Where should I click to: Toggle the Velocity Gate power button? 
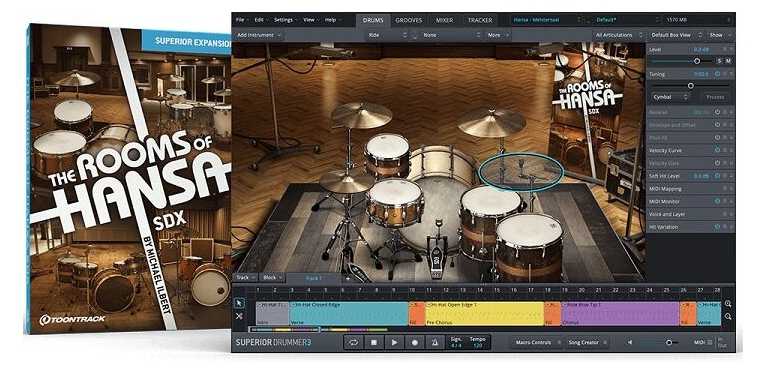[717, 163]
